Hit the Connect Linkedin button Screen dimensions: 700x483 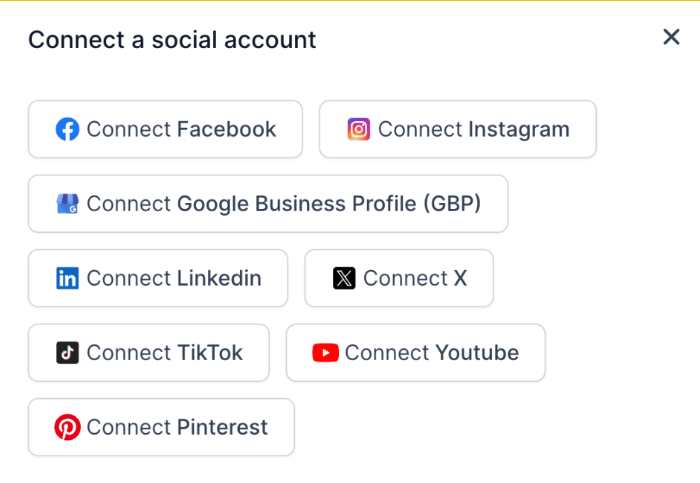158,278
